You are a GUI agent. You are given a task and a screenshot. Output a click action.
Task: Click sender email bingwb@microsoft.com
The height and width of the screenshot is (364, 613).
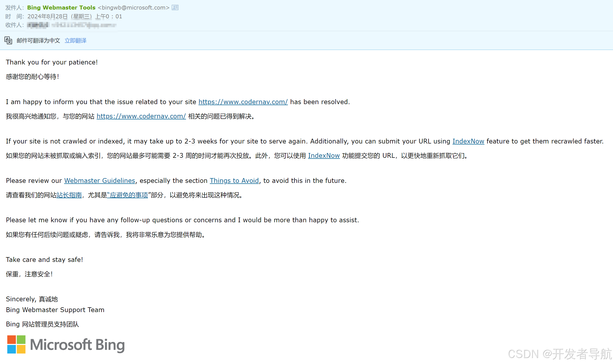134,8
